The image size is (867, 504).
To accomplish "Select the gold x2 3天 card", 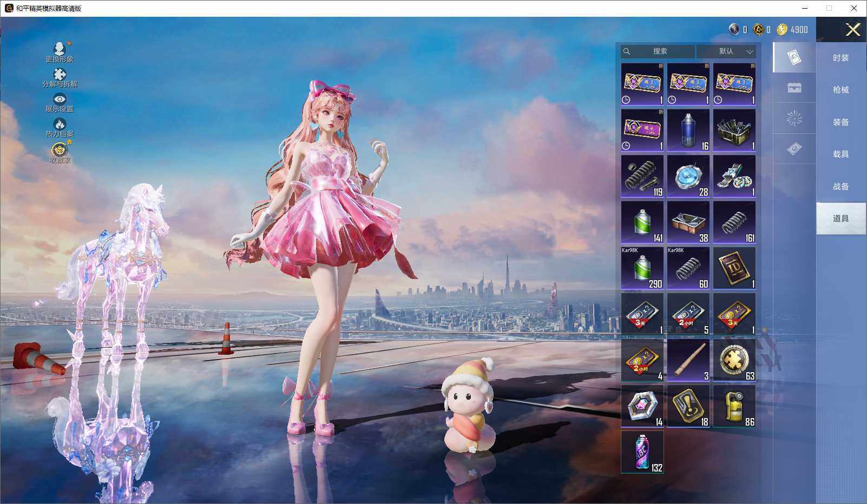I will pyautogui.click(x=734, y=314).
